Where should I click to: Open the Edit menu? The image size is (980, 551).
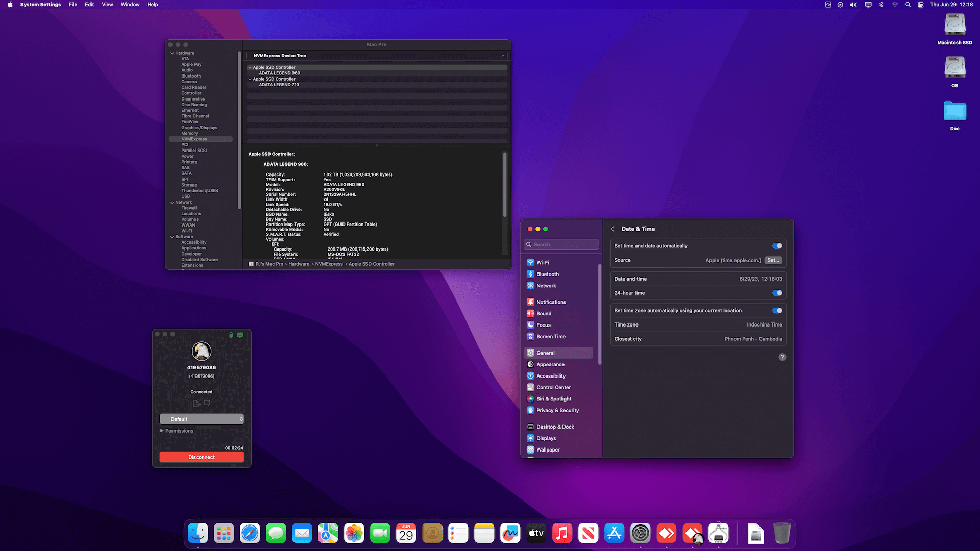point(89,5)
